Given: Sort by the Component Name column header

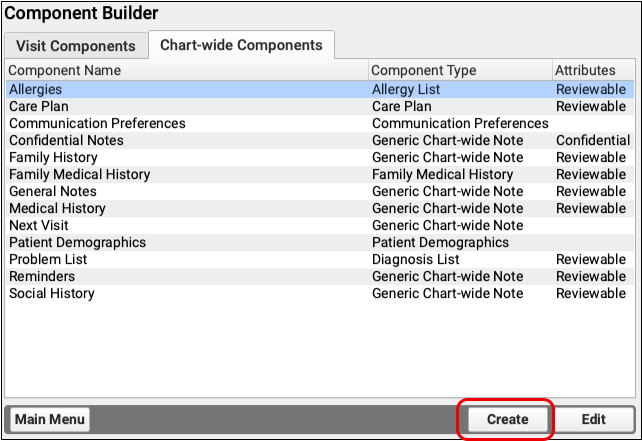Looking at the screenshot, I should point(65,71).
